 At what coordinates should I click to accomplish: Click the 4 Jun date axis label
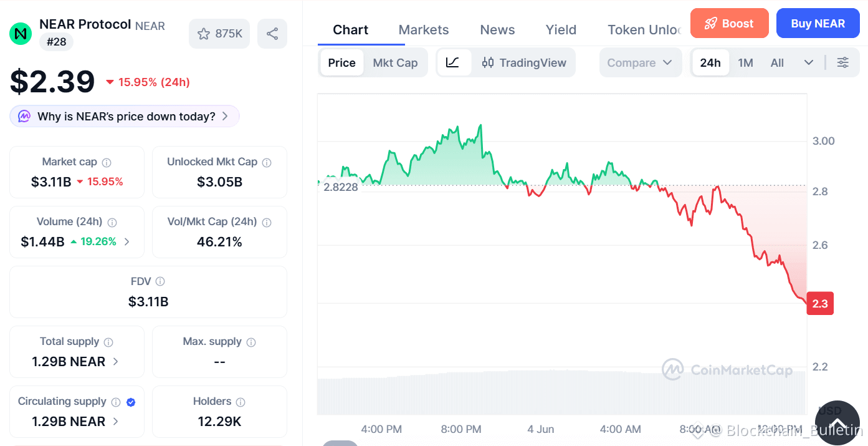tap(540, 429)
